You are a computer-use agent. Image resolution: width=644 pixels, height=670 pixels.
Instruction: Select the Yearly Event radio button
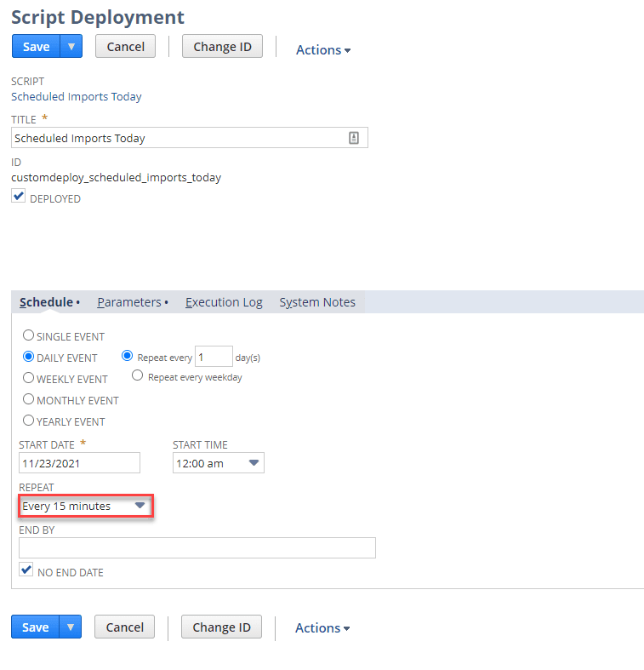pos(28,421)
